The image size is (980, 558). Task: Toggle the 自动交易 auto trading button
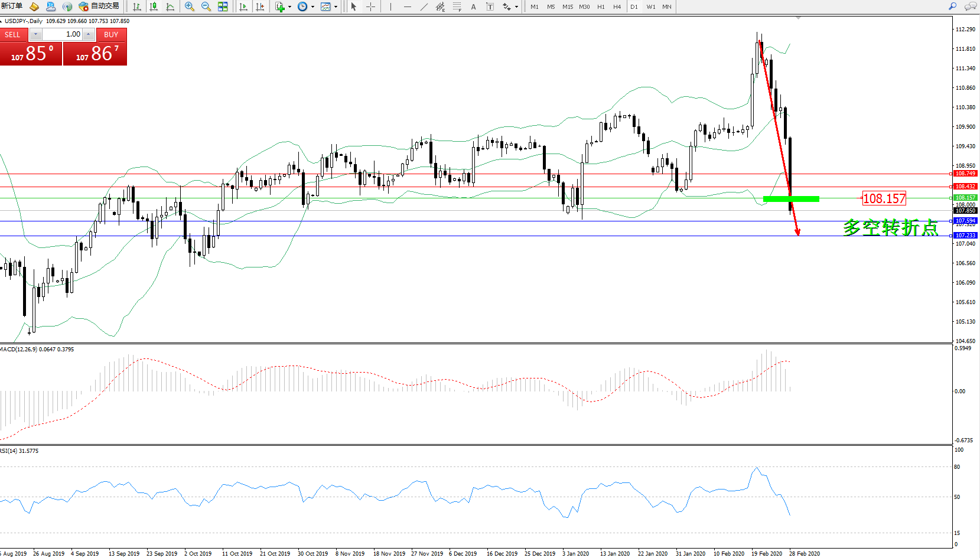pos(99,6)
